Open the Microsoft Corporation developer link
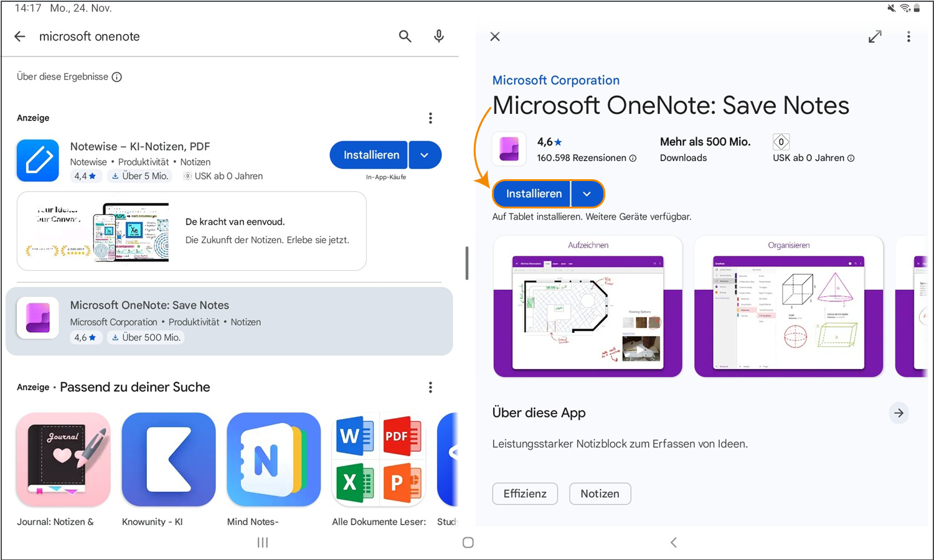 555,80
